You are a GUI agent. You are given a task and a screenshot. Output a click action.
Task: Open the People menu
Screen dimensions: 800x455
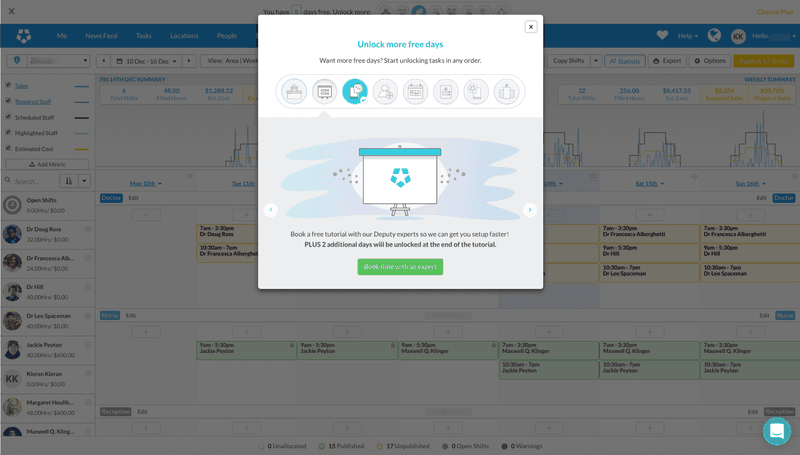coord(227,36)
